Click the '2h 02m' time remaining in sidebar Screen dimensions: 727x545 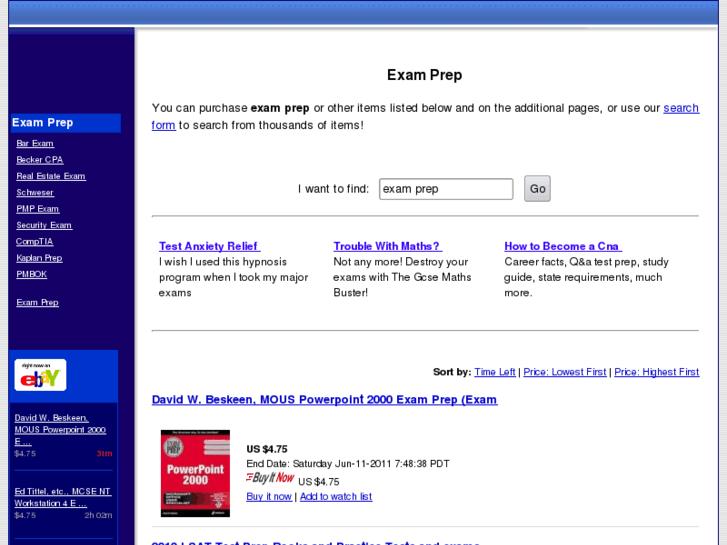click(x=98, y=515)
